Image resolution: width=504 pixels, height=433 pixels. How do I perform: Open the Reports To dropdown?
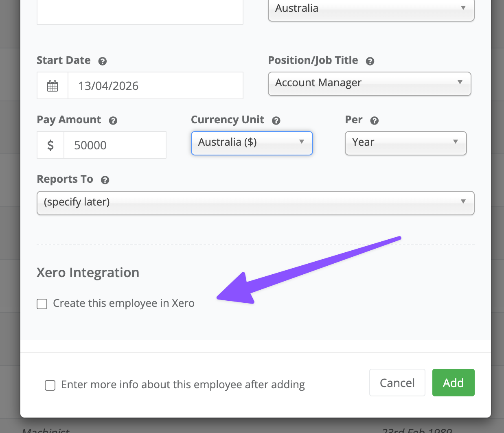click(x=255, y=203)
